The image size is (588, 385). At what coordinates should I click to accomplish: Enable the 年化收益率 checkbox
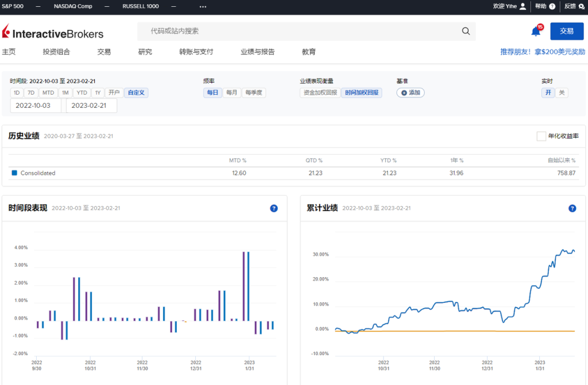[x=541, y=136]
